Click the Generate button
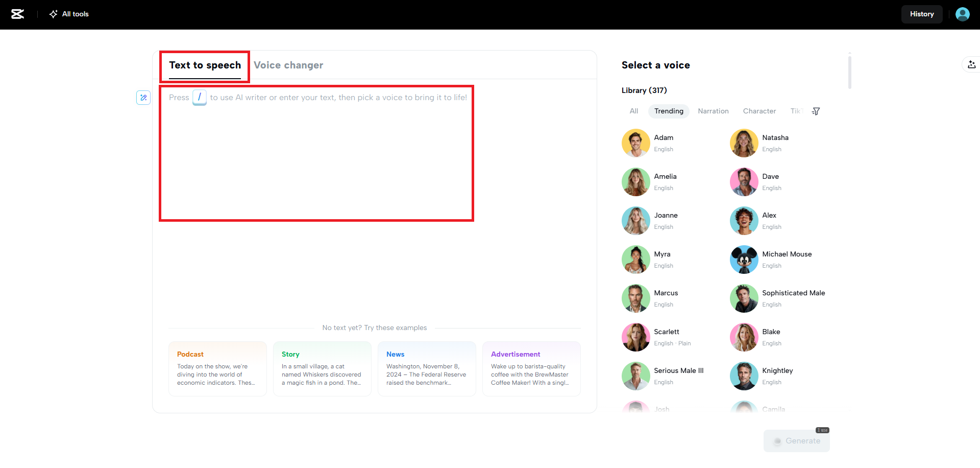This screenshot has height=468, width=980. click(x=797, y=440)
